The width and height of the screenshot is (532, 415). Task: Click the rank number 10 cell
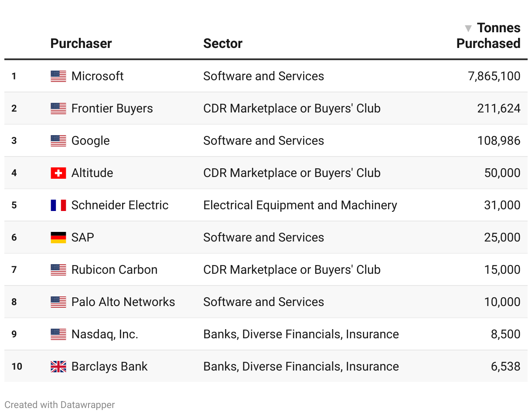tap(17, 367)
